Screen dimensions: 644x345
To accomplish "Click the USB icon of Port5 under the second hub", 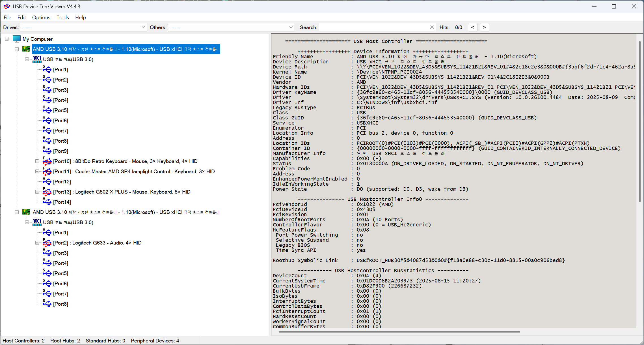I will [47, 273].
